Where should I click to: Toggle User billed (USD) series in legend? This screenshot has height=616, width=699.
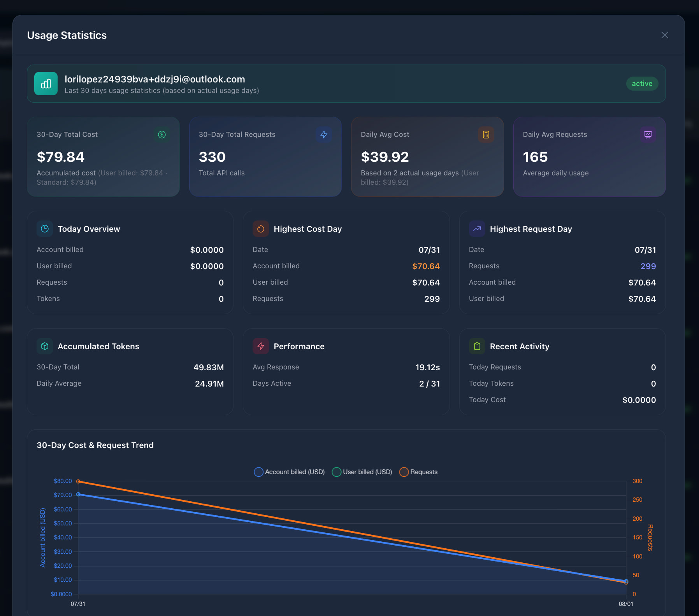click(362, 472)
